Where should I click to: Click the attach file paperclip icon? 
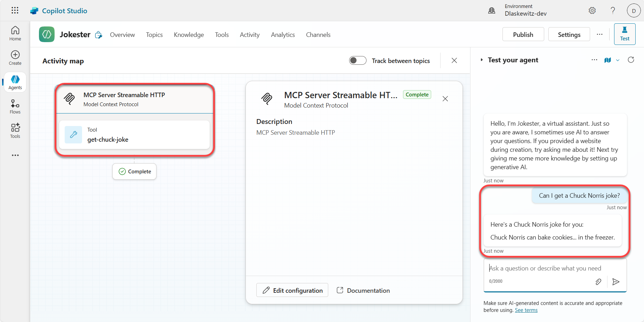[598, 282]
